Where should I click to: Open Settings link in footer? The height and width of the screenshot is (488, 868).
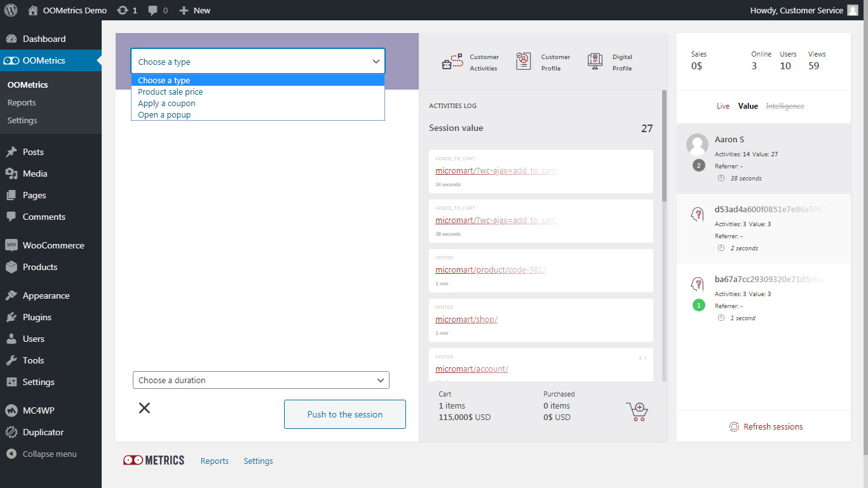[259, 461]
